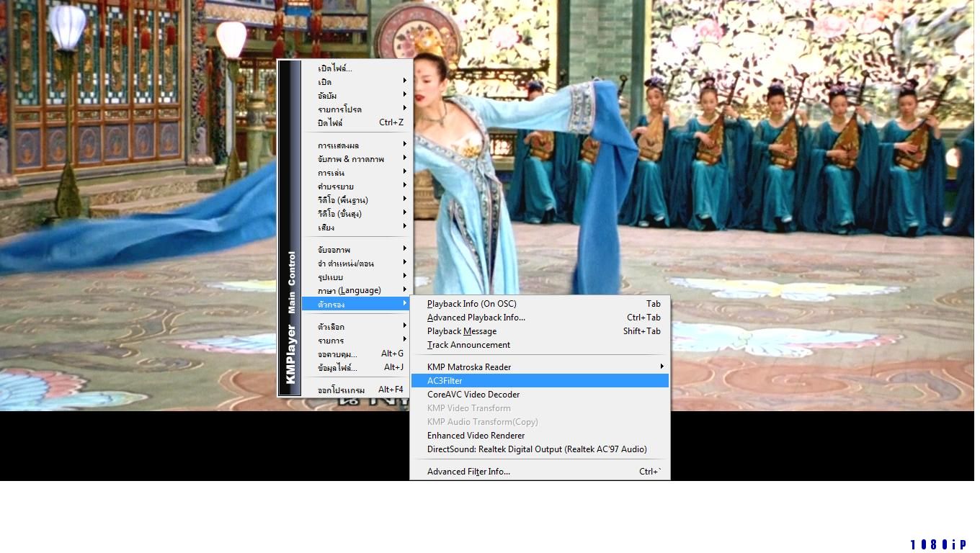This screenshot has width=980, height=553.
Task: Click the highlighted ตัวกรอง menu item
Action: coord(356,304)
